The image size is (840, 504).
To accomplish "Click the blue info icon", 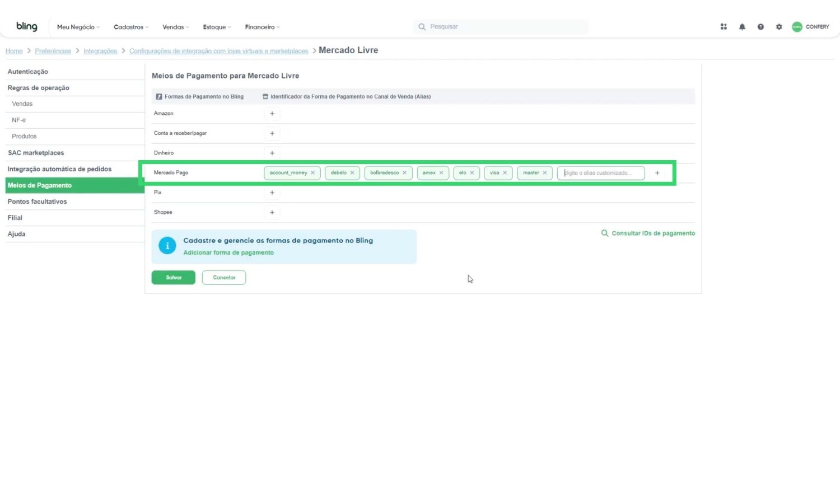I will 167,246.
